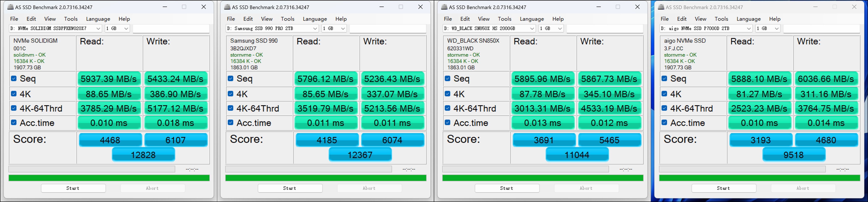Click the AS SSD app icon in Samsung window
The height and width of the screenshot is (202, 868).
point(228,7)
